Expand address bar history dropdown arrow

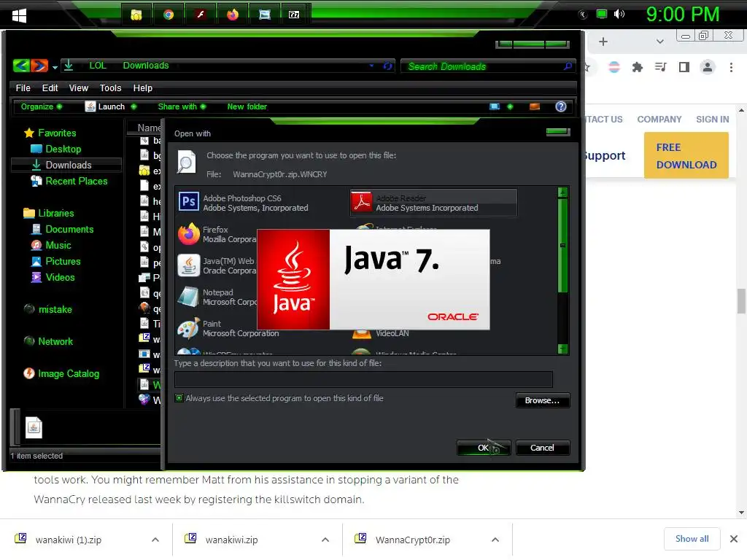point(371,66)
